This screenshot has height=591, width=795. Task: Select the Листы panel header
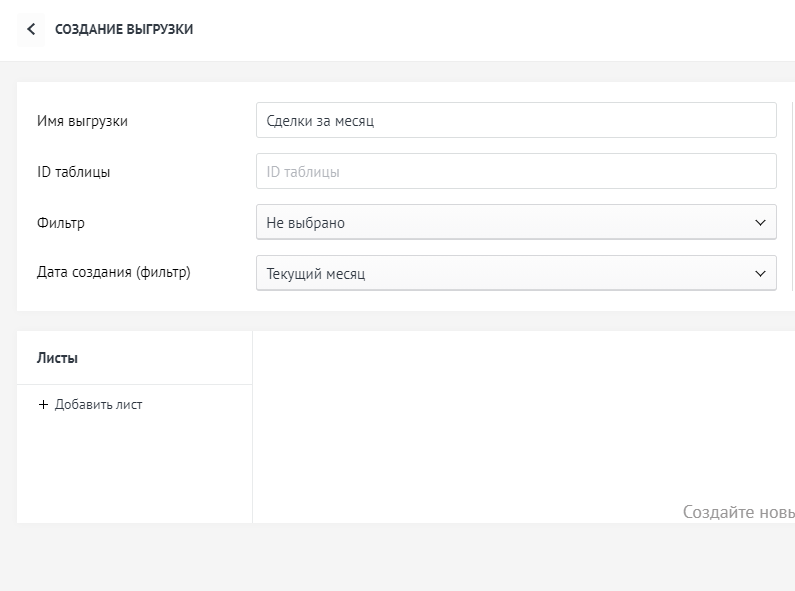click(x=58, y=358)
